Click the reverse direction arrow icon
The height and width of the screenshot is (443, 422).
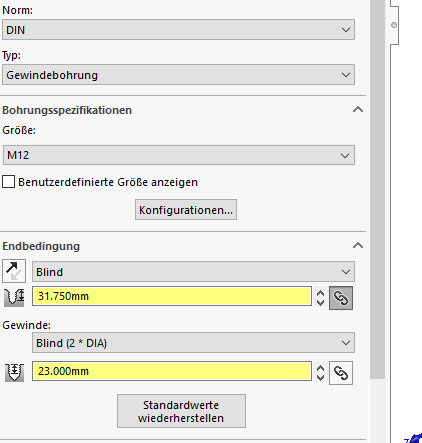coord(14,271)
